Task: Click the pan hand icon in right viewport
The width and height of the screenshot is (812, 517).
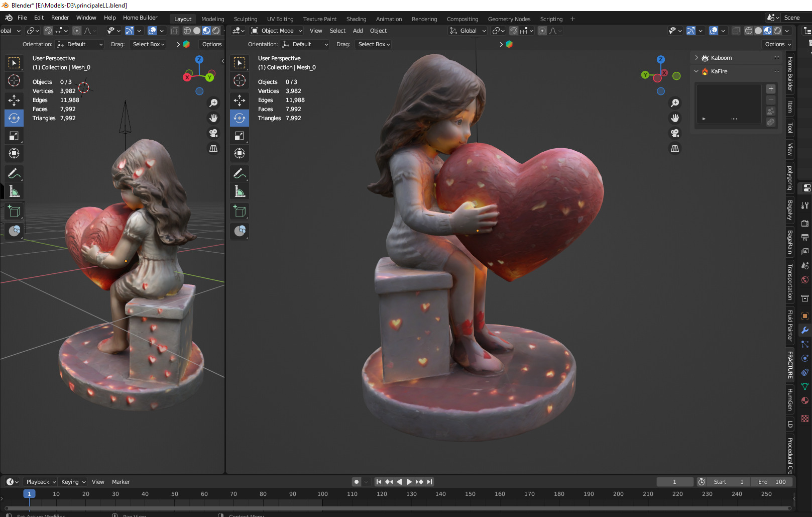Action: coord(675,118)
